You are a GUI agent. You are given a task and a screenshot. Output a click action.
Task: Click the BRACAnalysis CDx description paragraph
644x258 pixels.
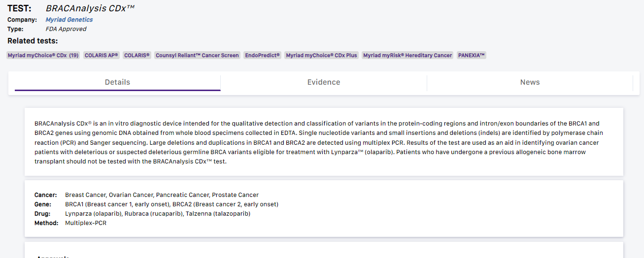[x=319, y=142]
